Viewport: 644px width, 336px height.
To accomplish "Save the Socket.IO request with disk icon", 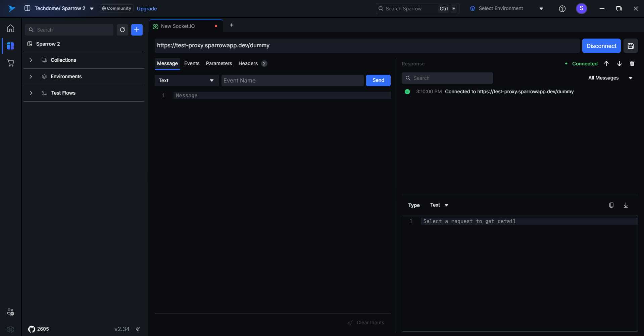I will (x=631, y=46).
